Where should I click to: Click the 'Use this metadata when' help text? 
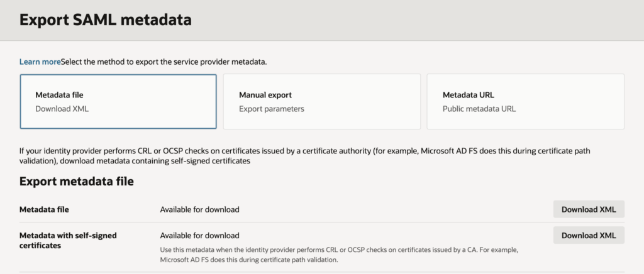point(340,255)
